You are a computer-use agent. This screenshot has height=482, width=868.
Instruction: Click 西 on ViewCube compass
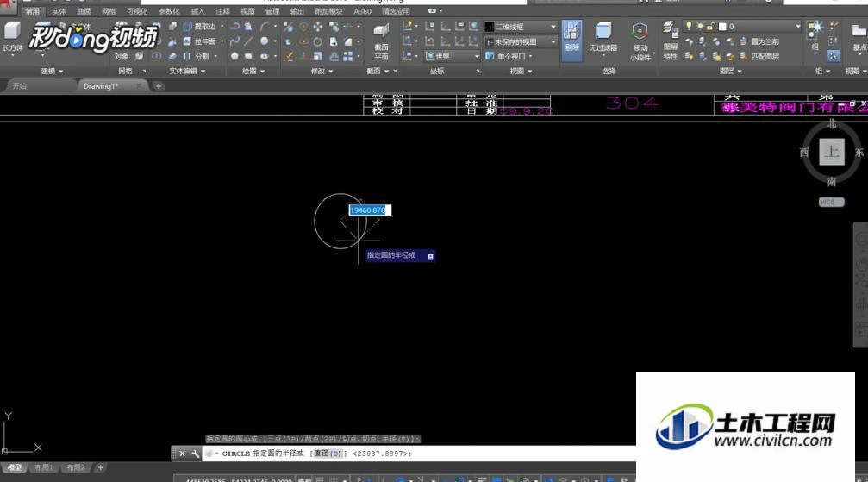tap(804, 153)
